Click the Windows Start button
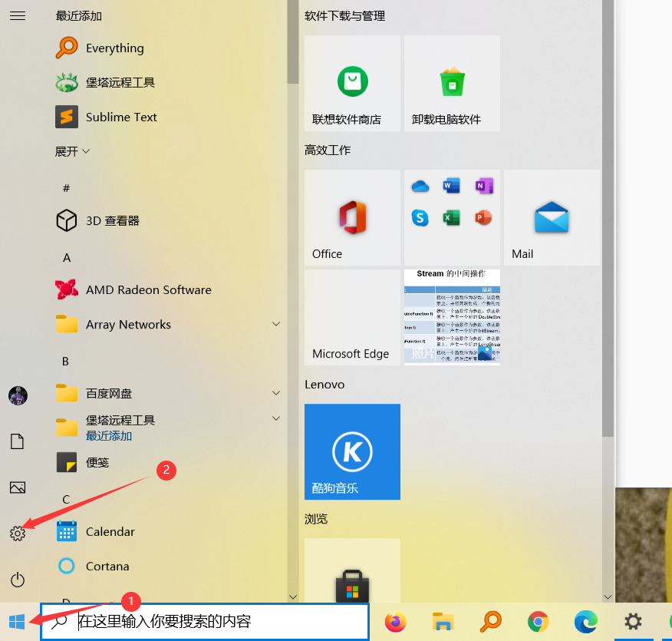The width and height of the screenshot is (672, 641). pos(17,621)
